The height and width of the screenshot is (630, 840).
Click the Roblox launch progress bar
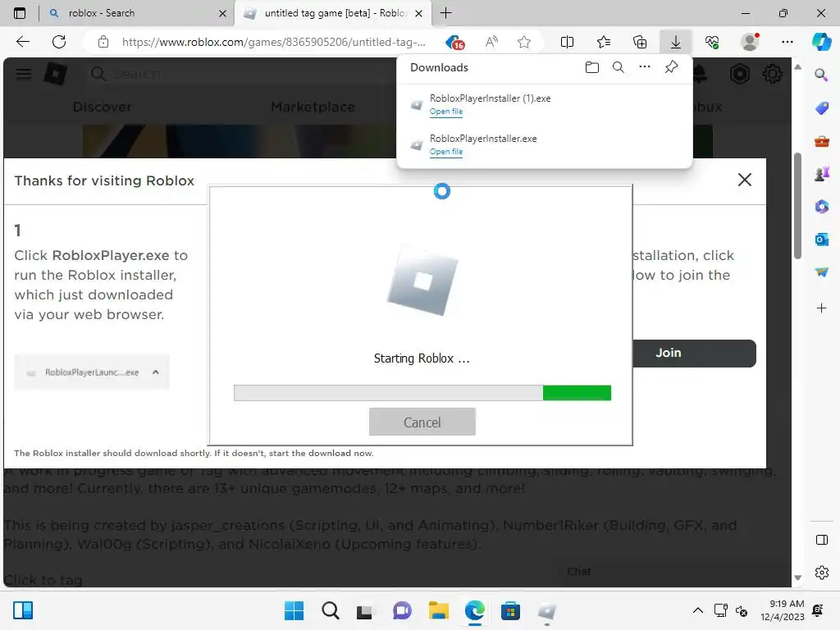pyautogui.click(x=422, y=393)
